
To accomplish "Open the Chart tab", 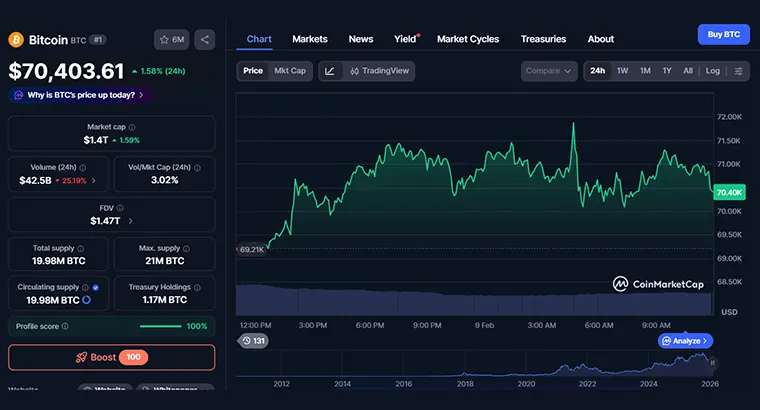I will click(259, 39).
